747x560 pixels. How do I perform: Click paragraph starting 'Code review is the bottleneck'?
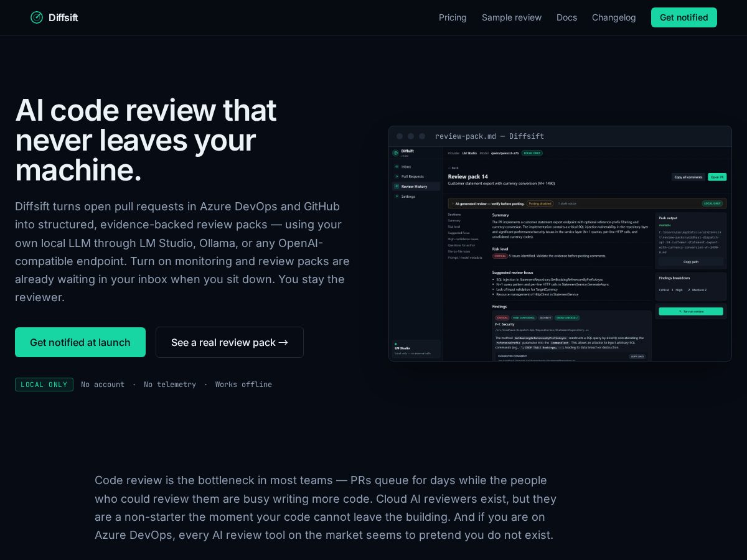[326, 508]
